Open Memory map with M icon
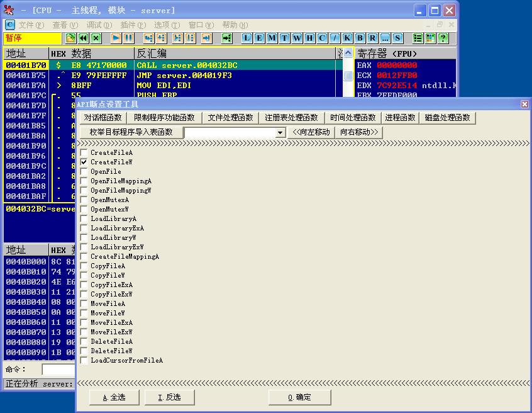This screenshot has height=413, width=532. (x=272, y=38)
